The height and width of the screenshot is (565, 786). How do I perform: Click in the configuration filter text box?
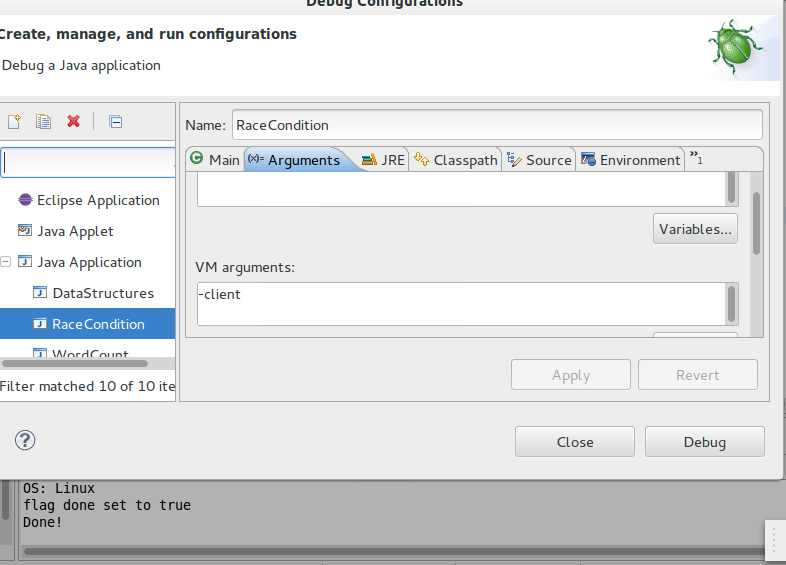(88, 162)
